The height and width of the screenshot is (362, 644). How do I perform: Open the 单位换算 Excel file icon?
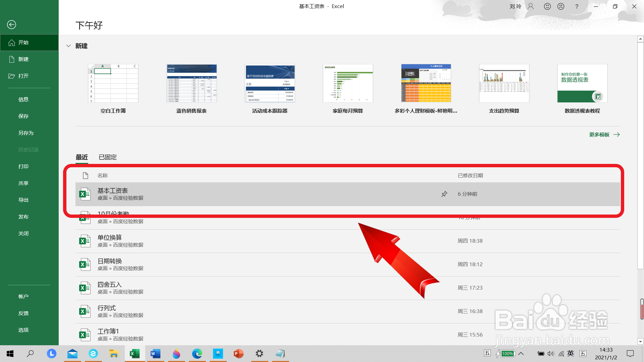click(x=85, y=241)
